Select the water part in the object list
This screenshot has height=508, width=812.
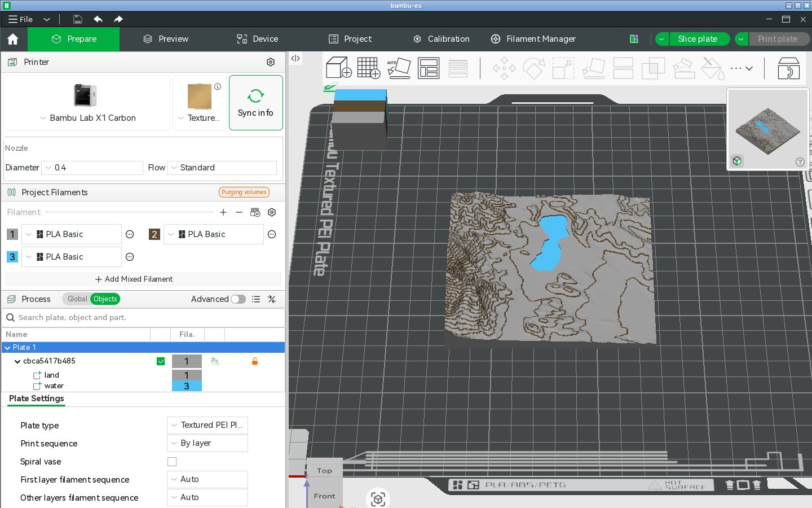(54, 386)
